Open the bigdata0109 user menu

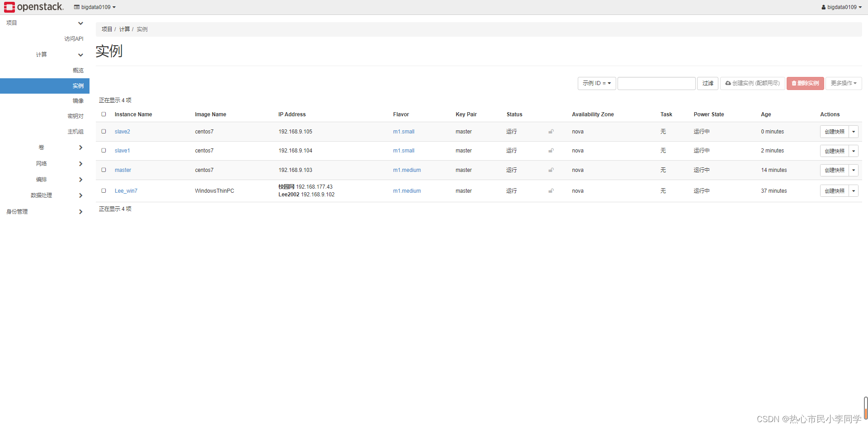[x=841, y=7]
